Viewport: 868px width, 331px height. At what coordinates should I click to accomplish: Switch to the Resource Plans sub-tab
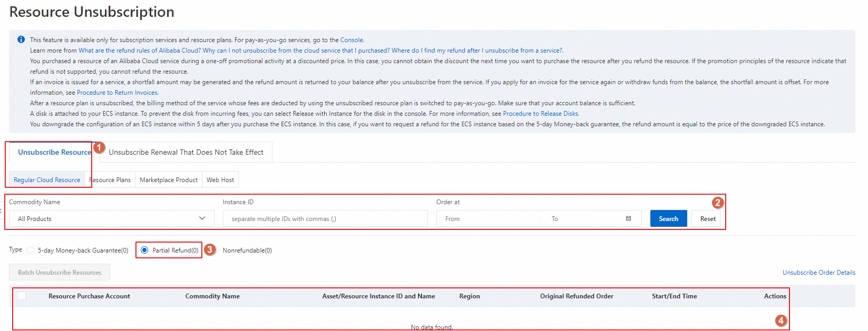pyautogui.click(x=110, y=179)
